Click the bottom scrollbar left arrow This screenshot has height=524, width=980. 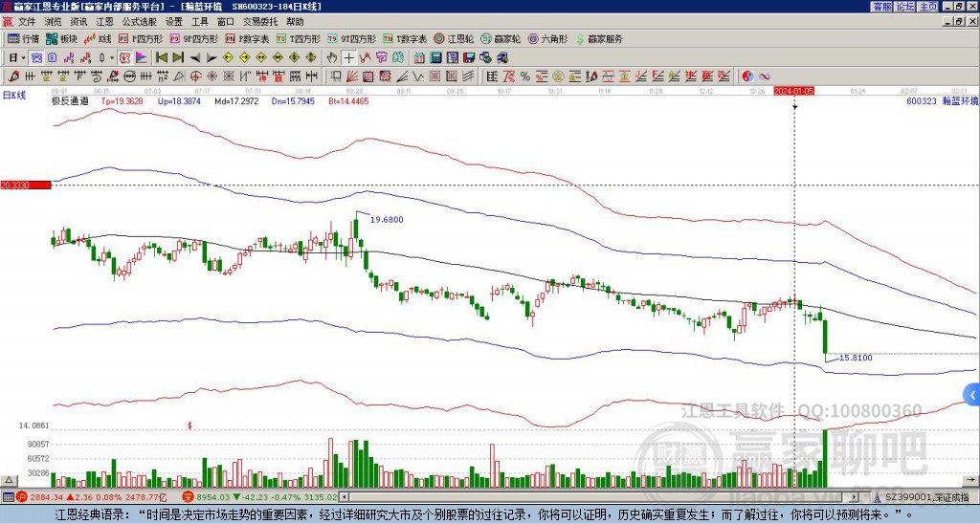click(345, 497)
